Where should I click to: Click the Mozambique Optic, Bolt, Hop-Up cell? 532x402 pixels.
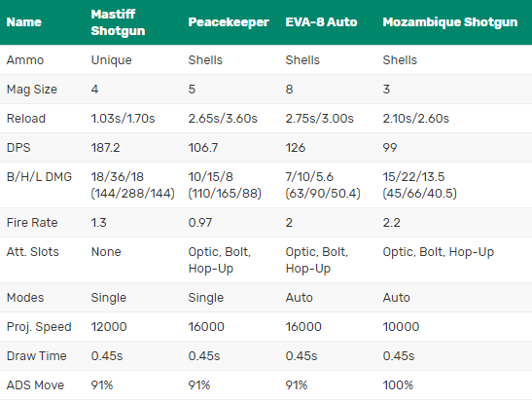click(438, 252)
